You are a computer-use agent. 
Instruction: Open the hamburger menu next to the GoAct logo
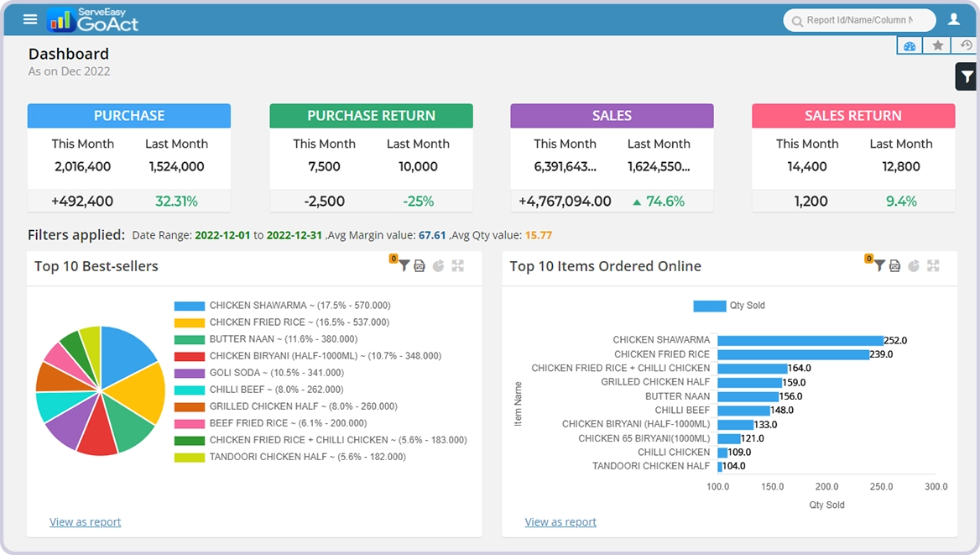pyautogui.click(x=29, y=19)
